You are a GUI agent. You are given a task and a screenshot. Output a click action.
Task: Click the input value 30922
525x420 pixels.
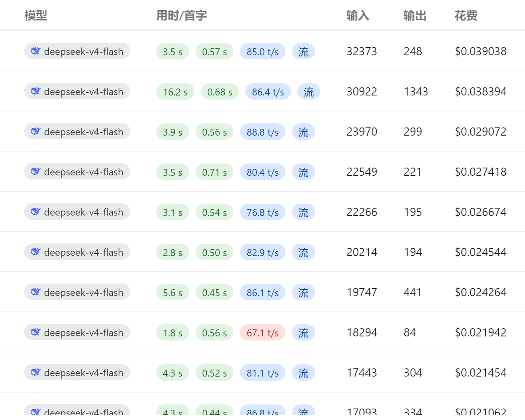click(362, 91)
